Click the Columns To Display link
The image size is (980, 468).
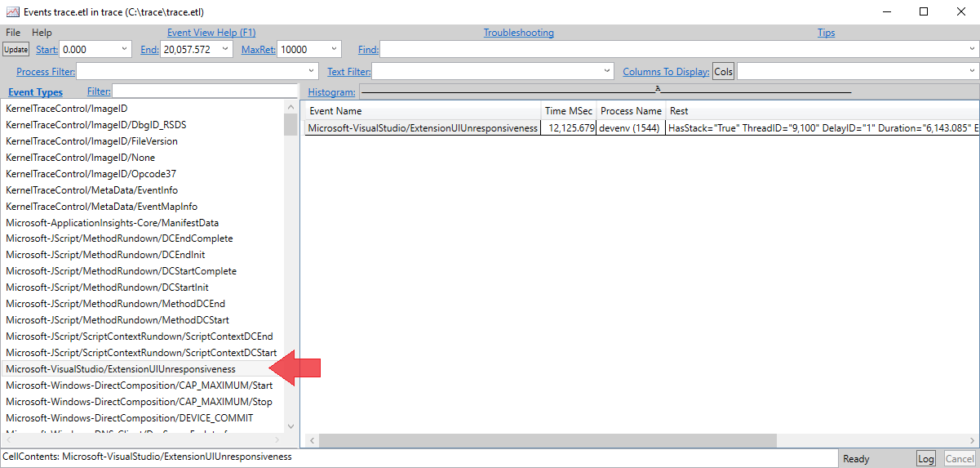[666, 72]
